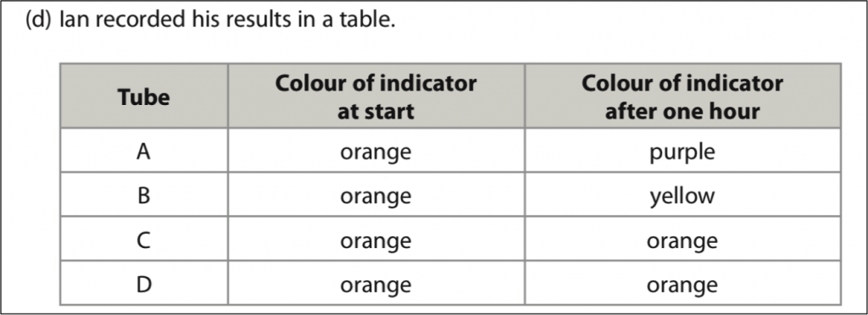Select the 'Colour of indicator at start' header
The height and width of the screenshot is (315, 868).
[x=376, y=97]
